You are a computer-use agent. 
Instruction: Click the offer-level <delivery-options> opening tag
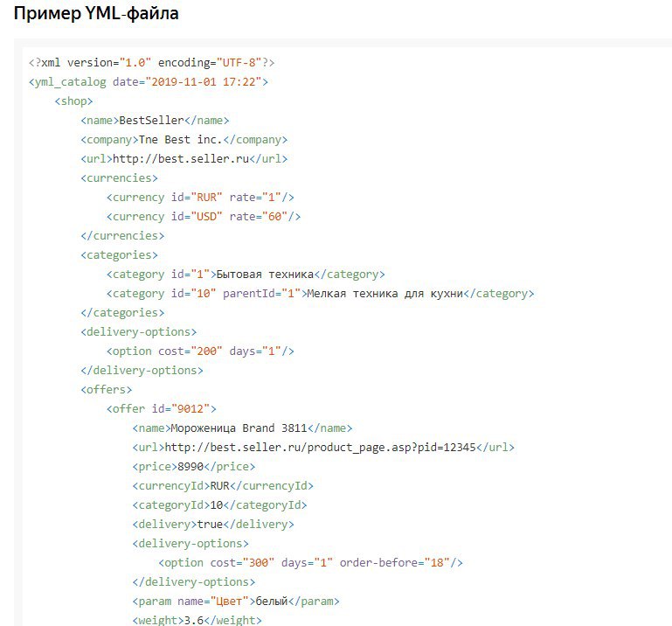[x=191, y=544]
